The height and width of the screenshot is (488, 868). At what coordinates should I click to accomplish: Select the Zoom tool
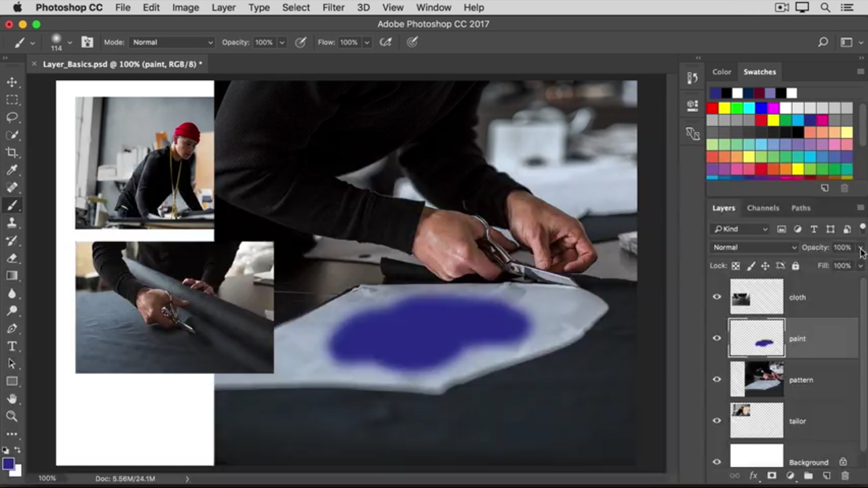12,417
